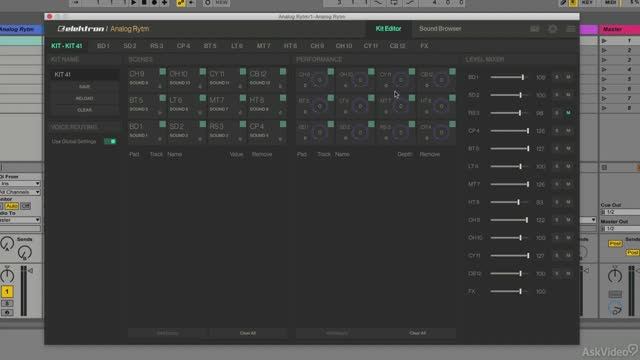Click Clear All under Scenes
640x360 pixels.
tap(248, 333)
